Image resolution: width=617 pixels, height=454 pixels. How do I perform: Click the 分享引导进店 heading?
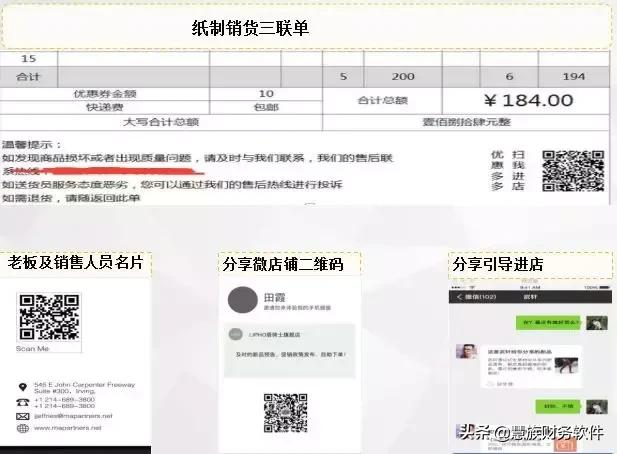(498, 264)
